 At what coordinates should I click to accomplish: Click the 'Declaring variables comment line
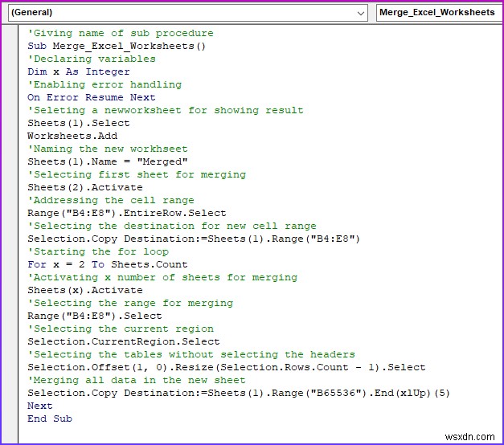click(x=92, y=59)
